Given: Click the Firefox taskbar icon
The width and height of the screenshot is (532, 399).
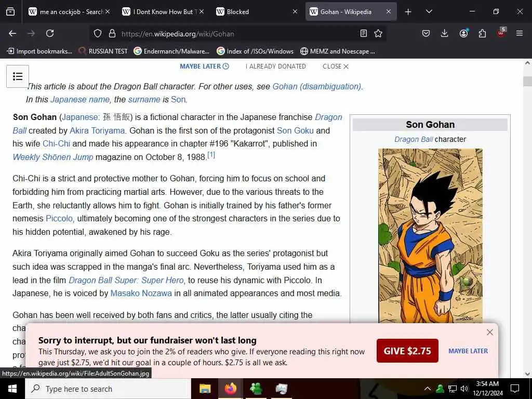Looking at the screenshot, I should point(230,389).
